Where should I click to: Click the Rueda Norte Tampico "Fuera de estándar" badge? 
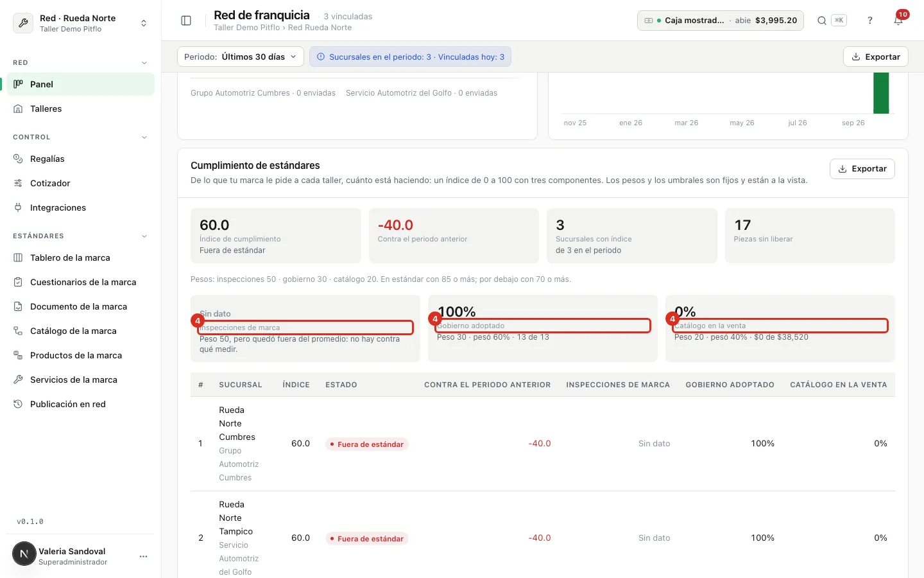[367, 538]
